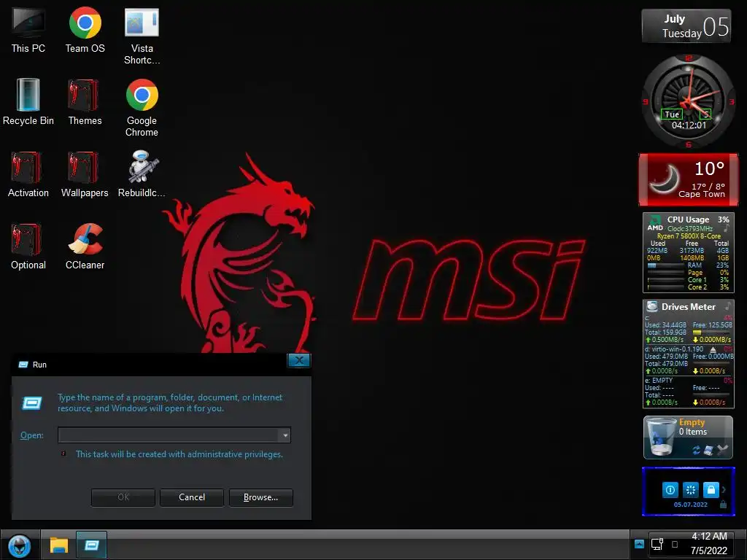Click the July Tuesday 05 calendar gadget

click(x=686, y=26)
